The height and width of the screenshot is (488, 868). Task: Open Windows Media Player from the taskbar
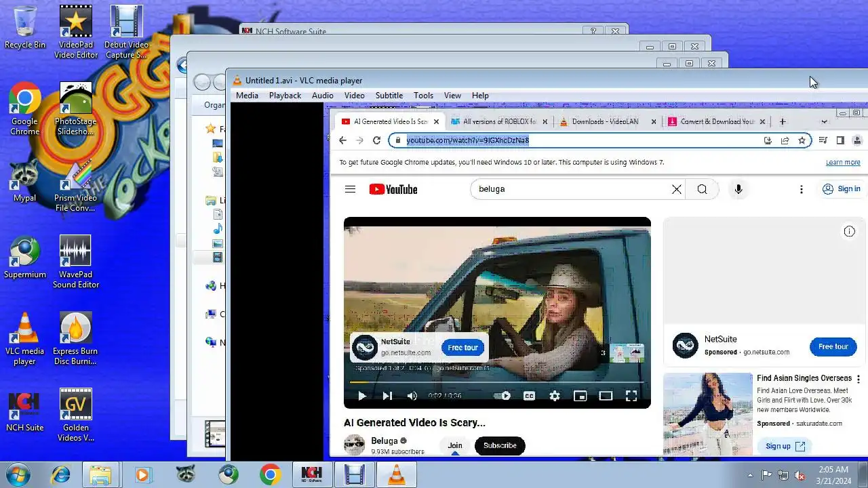pos(142,474)
